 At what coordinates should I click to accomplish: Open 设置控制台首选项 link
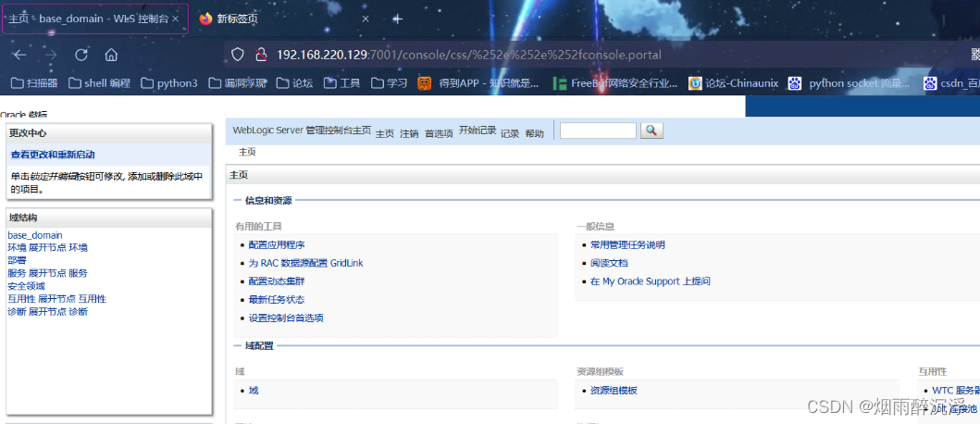286,318
